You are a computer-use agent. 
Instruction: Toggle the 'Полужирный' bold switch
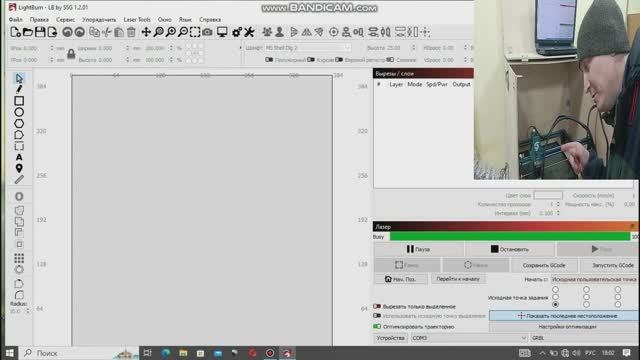point(269,60)
